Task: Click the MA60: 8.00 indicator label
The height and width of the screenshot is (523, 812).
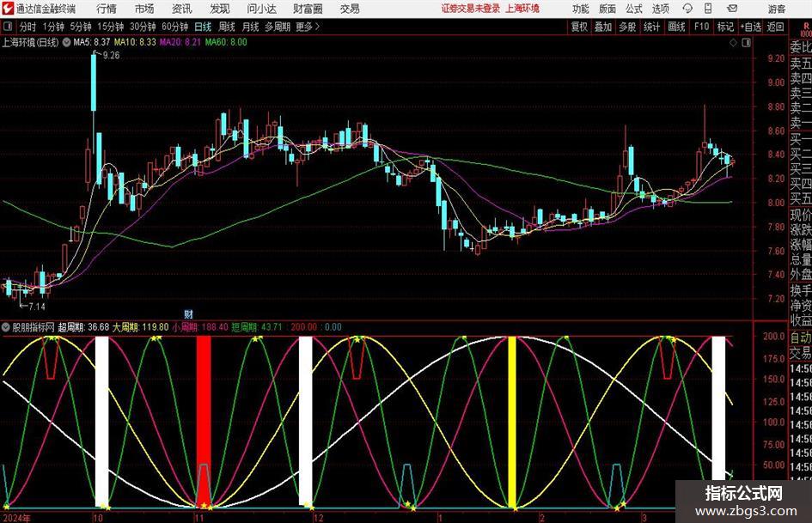Action: coord(226,42)
